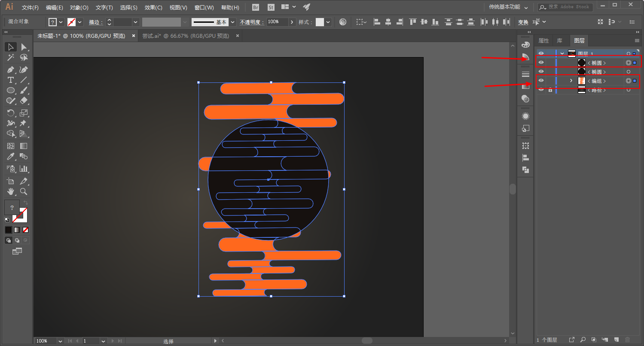
Task: Select the Line Segment tool
Action: point(24,80)
